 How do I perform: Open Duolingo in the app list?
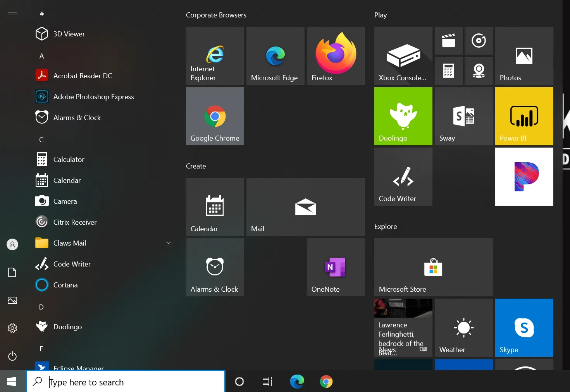click(x=103, y=327)
